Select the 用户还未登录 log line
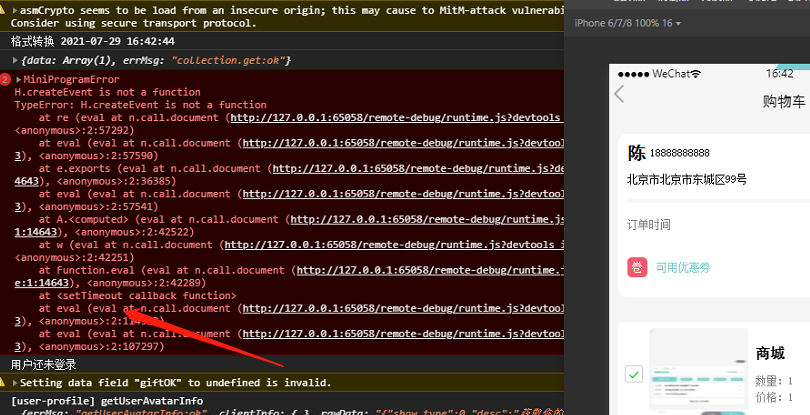 (43, 365)
